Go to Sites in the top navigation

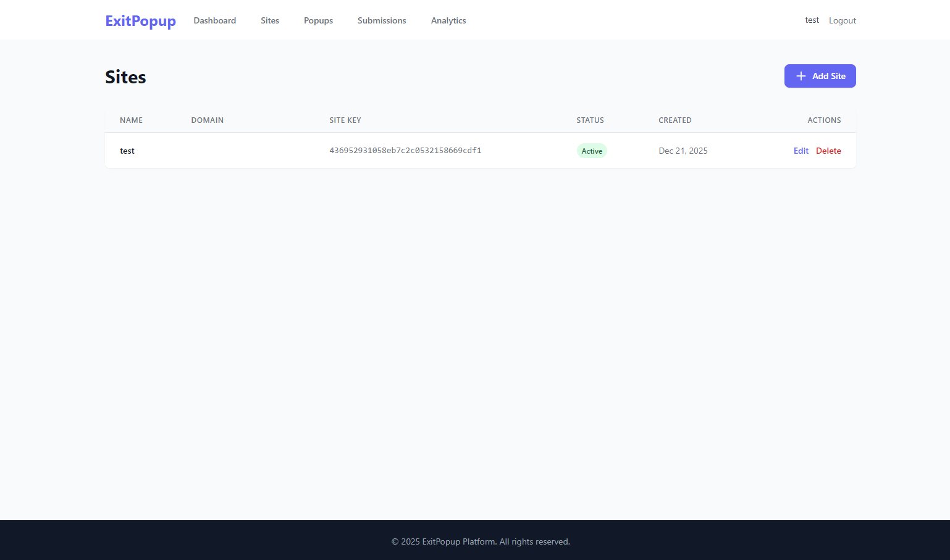pyautogui.click(x=269, y=20)
